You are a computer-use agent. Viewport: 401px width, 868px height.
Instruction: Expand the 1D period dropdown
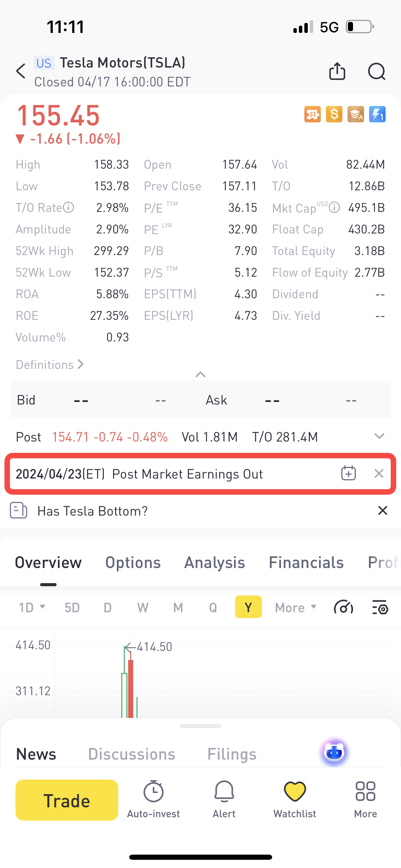click(32, 608)
